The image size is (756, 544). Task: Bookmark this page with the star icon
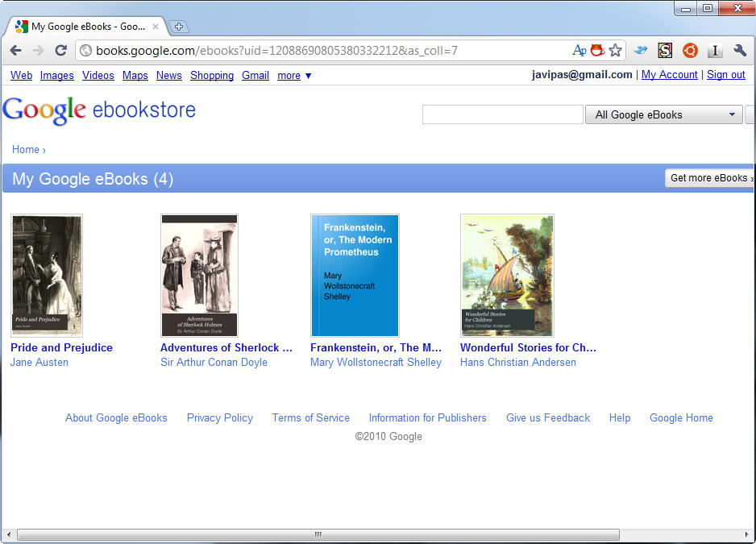pyautogui.click(x=615, y=50)
